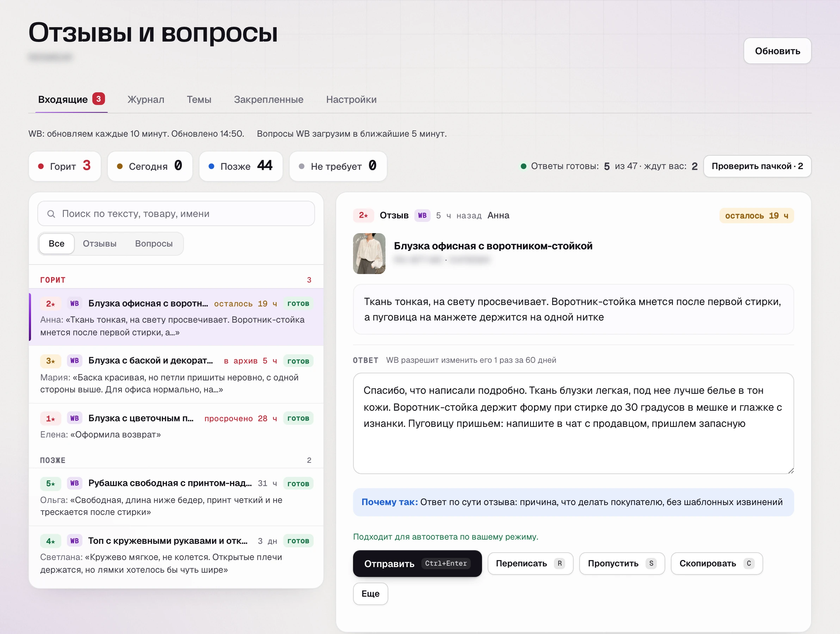
Task: Click the Почему так explanation banner
Action: [x=573, y=502]
